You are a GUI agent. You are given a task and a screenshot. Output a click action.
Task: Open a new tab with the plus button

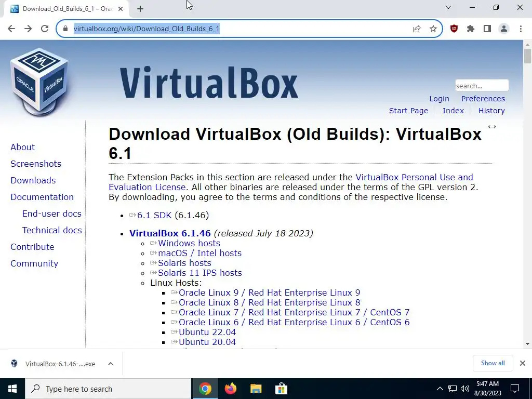[140, 9]
